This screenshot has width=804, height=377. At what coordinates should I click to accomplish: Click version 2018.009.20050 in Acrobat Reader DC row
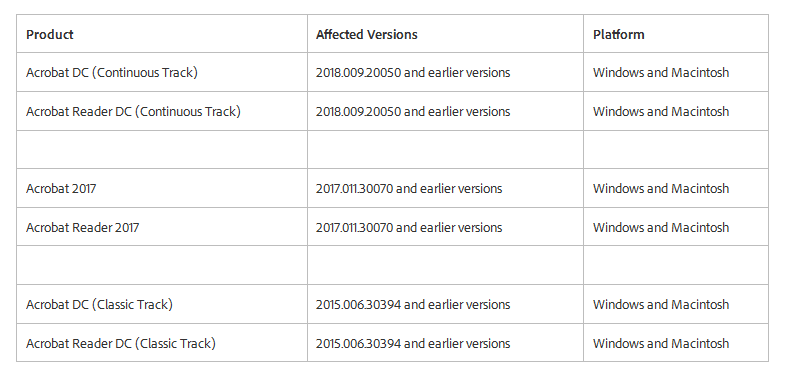(x=358, y=111)
